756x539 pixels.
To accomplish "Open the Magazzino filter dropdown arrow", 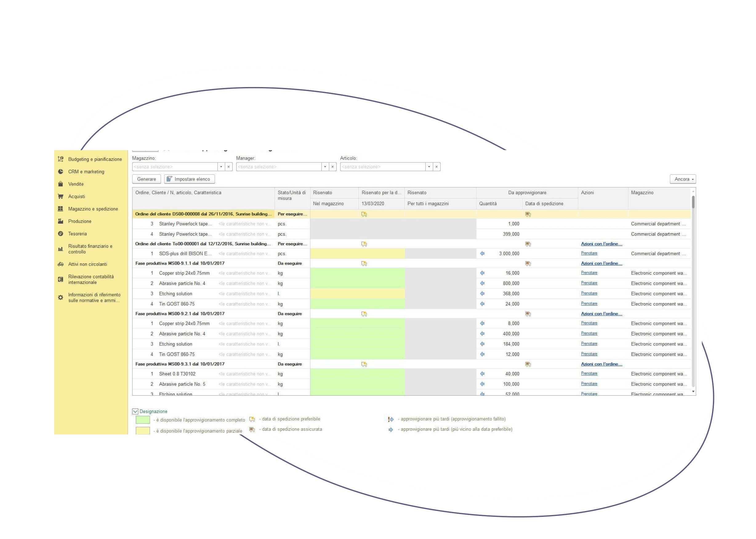I will [x=221, y=167].
